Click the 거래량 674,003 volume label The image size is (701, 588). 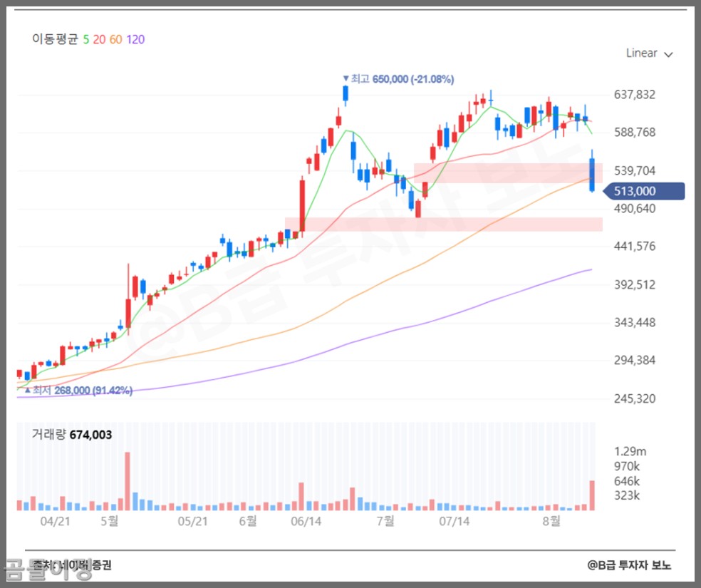click(72, 434)
